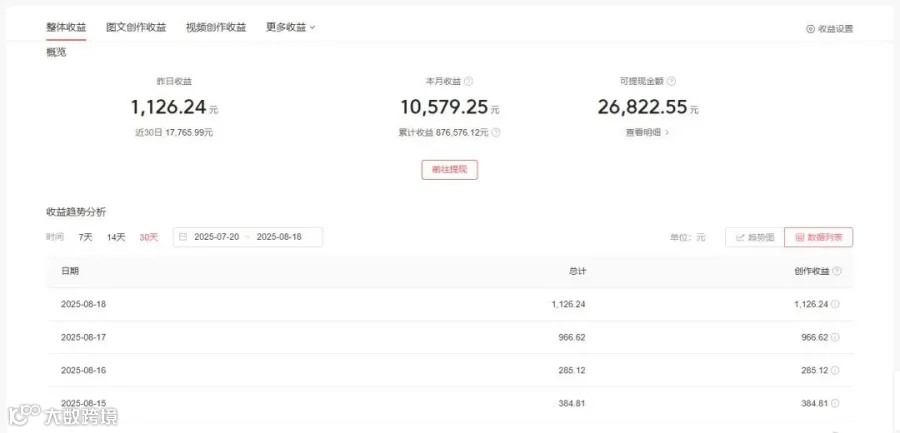Image resolution: width=900 pixels, height=433 pixels.
Task: Click 本月收益 amount 10,579.25
Action: pos(444,107)
